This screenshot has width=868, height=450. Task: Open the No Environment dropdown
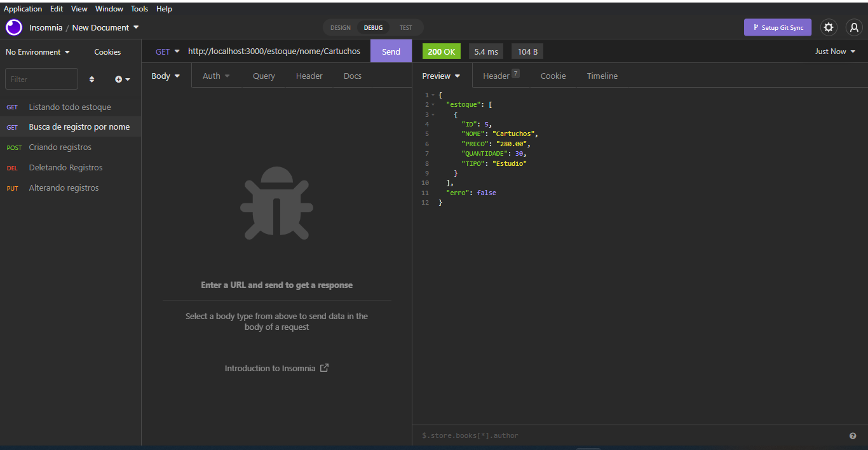point(37,51)
